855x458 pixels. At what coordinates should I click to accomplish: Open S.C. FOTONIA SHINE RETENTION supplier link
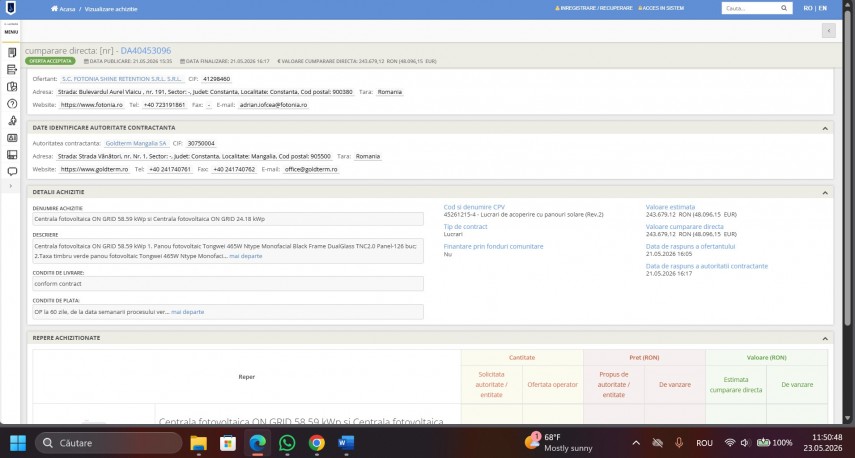(x=122, y=79)
